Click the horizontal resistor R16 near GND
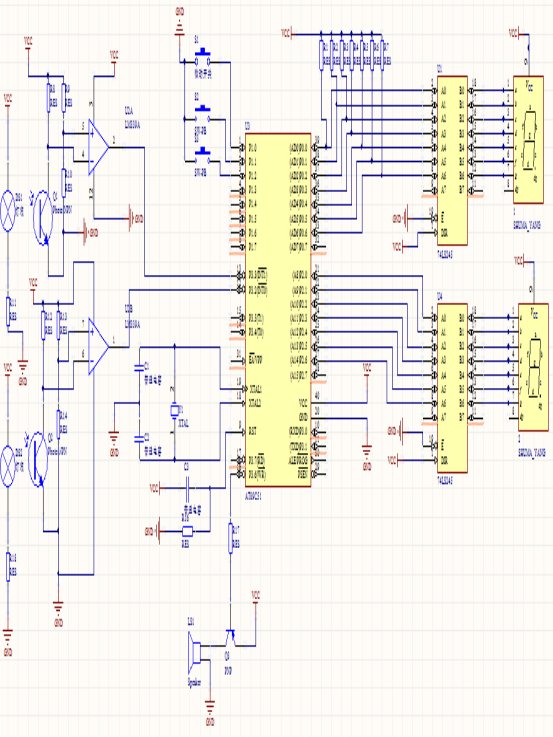This screenshot has height=737, width=553. pos(187,532)
